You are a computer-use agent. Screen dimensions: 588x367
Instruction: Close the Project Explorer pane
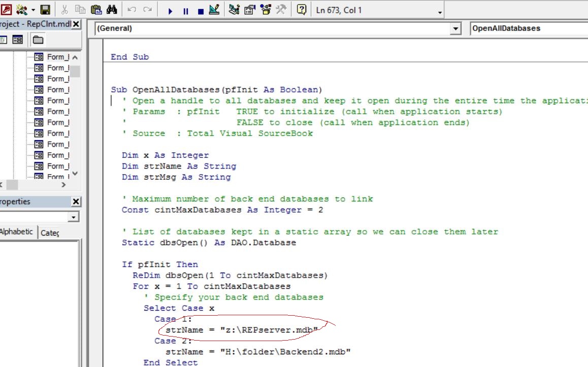(76, 24)
